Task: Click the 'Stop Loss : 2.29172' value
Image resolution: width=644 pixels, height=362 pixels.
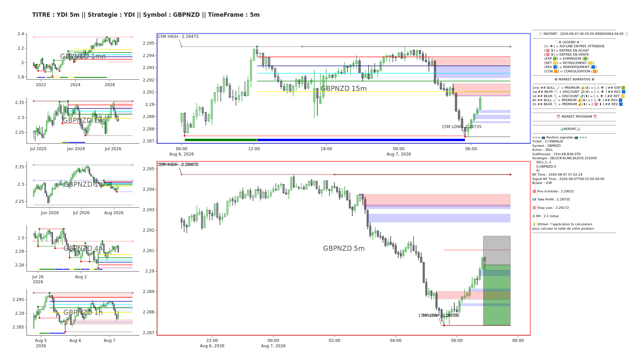Action: pos(553,208)
